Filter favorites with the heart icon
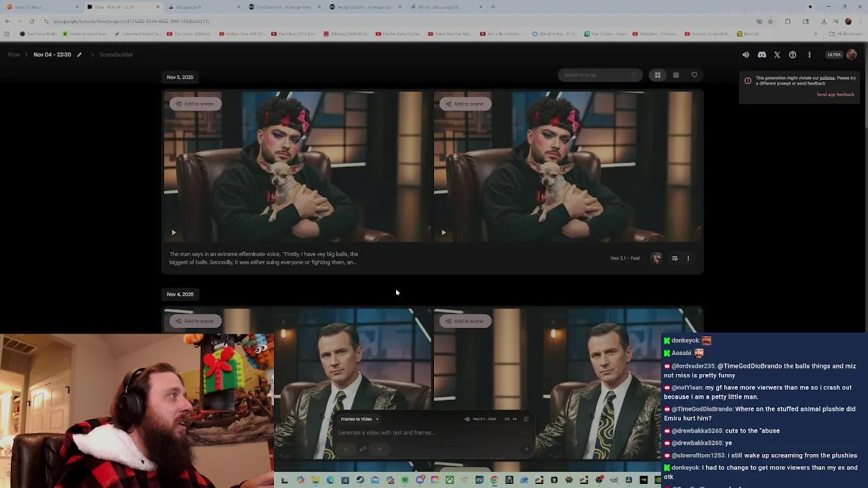Screen dimensions: 868x488 click(x=694, y=75)
